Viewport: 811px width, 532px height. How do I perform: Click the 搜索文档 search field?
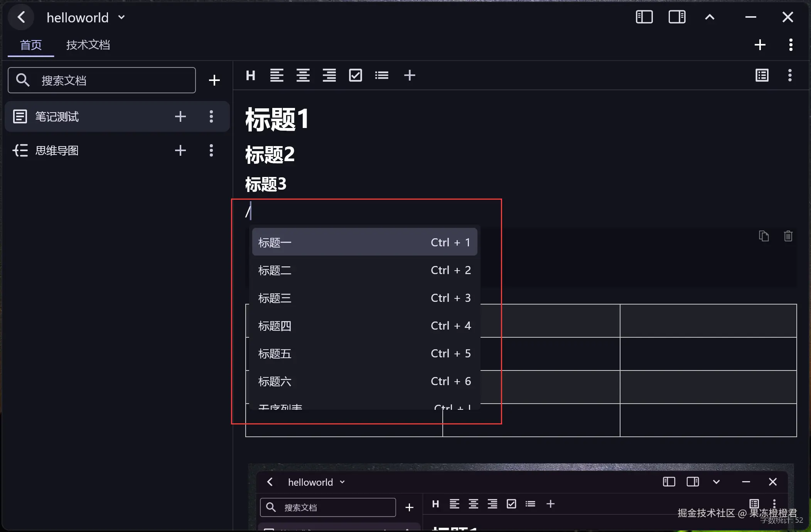point(102,80)
